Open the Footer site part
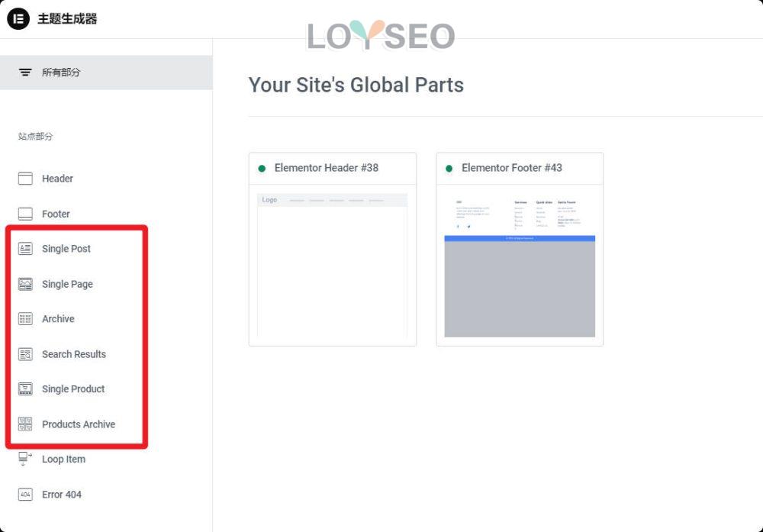Viewport: 763px width, 532px height. point(56,214)
